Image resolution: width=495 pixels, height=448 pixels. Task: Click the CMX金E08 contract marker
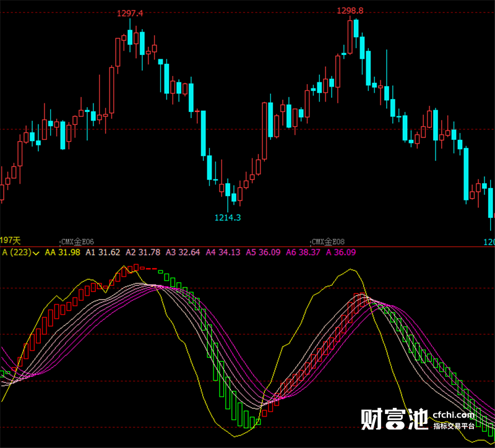click(x=328, y=242)
